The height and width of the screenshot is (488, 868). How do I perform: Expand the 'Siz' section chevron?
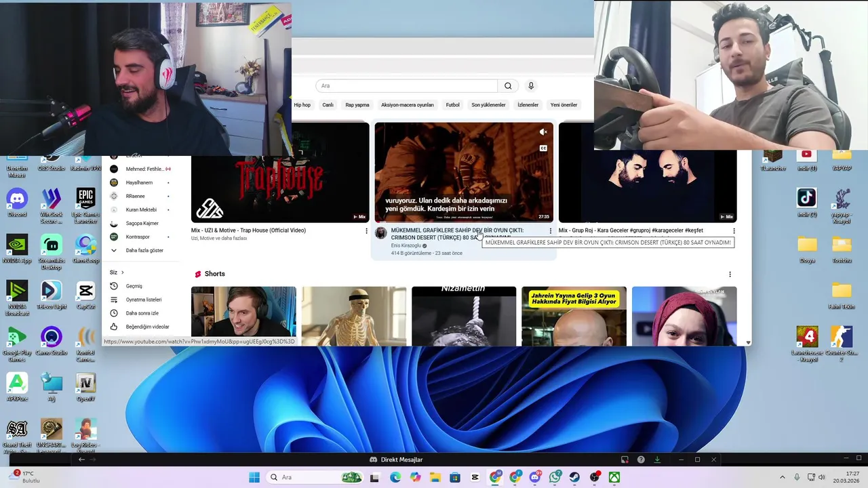coord(122,272)
